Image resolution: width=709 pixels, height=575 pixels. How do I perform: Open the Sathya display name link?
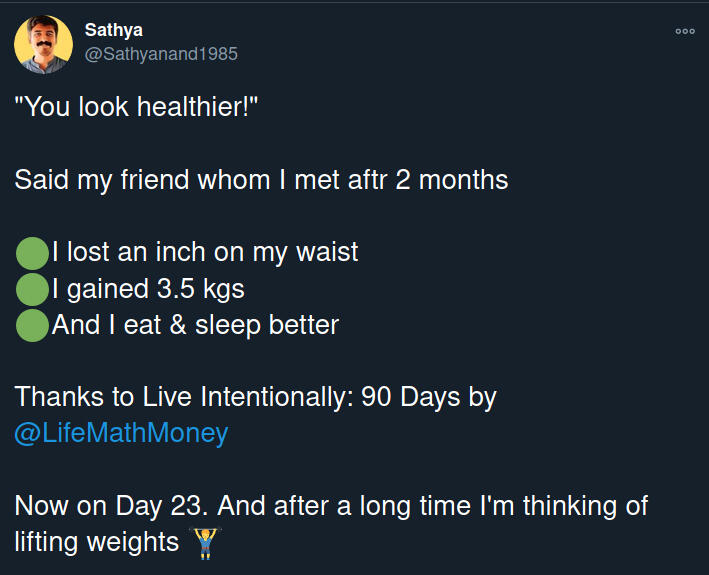[x=113, y=30]
